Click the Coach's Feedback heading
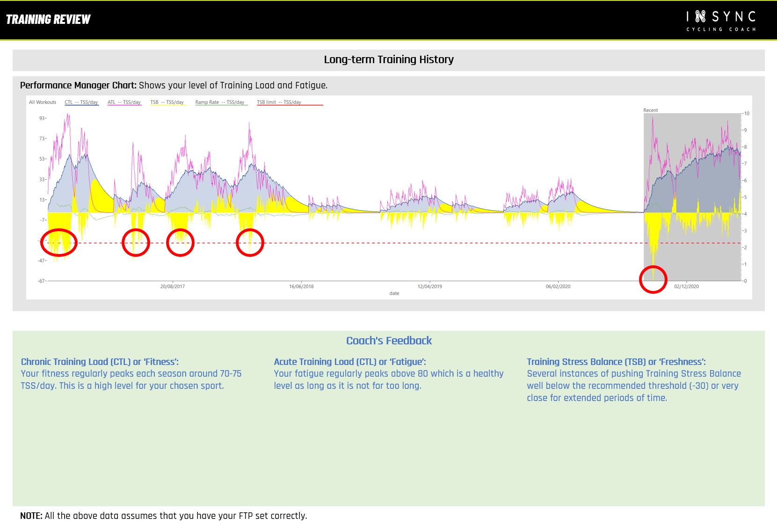 pos(389,341)
